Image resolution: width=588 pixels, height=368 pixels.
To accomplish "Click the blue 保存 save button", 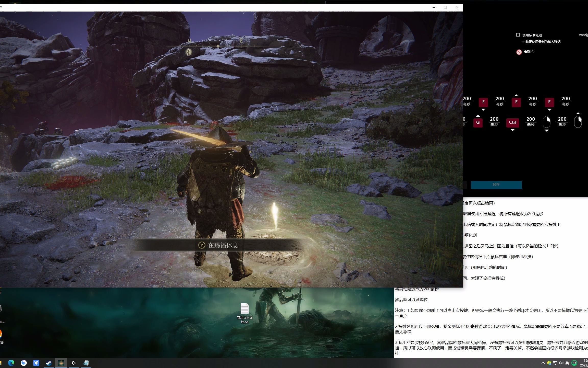I will click(496, 185).
